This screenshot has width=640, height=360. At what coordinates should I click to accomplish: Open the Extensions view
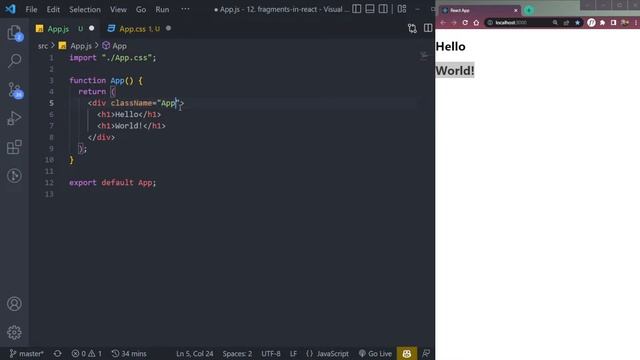coord(14,147)
